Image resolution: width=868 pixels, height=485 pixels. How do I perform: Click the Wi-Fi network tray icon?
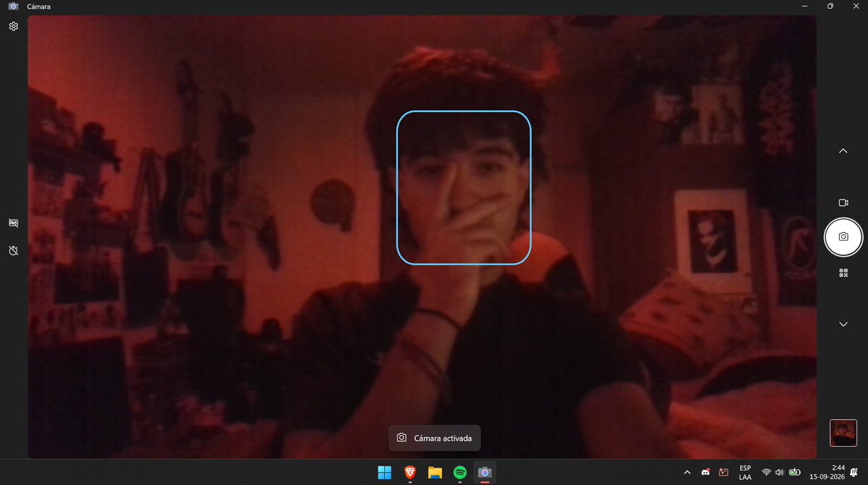(767, 472)
